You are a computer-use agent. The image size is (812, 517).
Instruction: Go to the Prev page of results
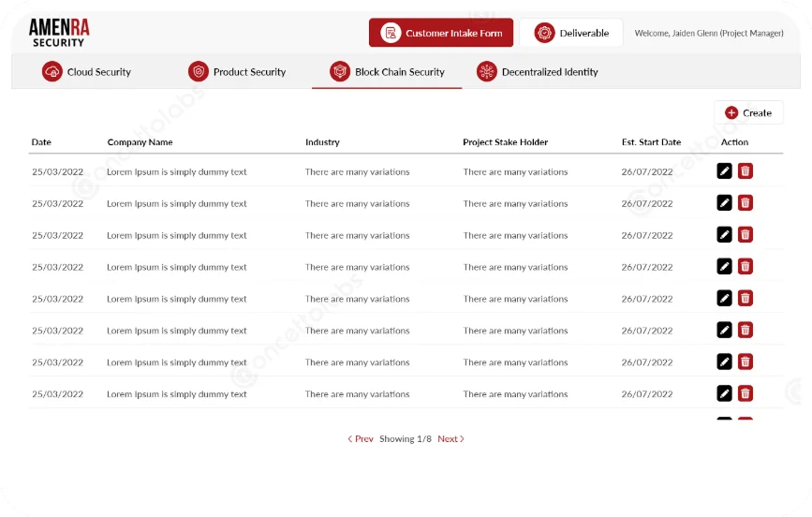coord(361,438)
